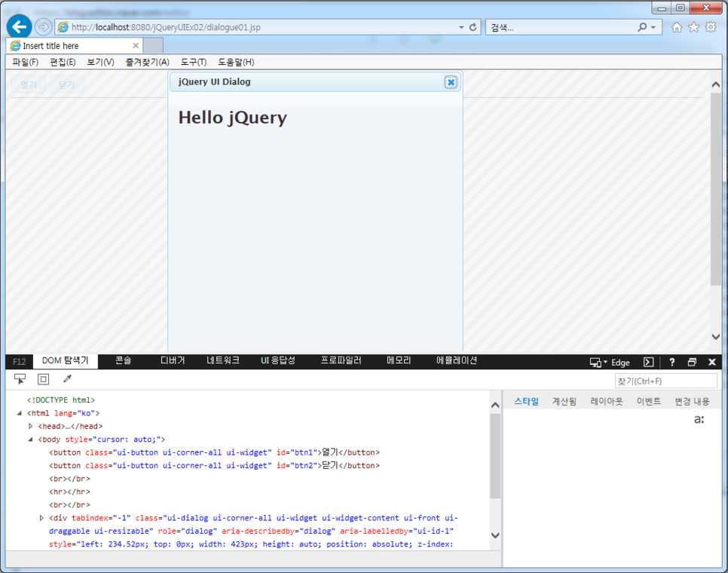The height and width of the screenshot is (573, 728).
Task: Close the 'Insert title here' tab
Action: [x=136, y=45]
